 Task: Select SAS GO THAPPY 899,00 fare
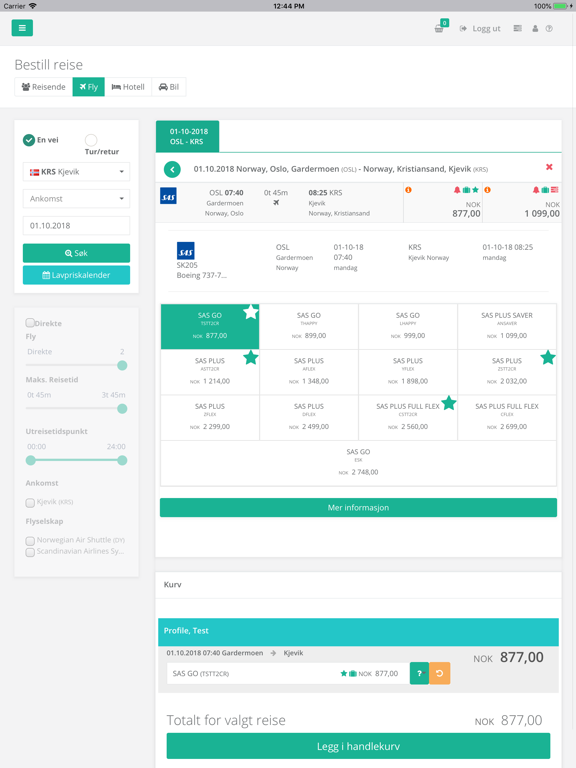point(309,326)
